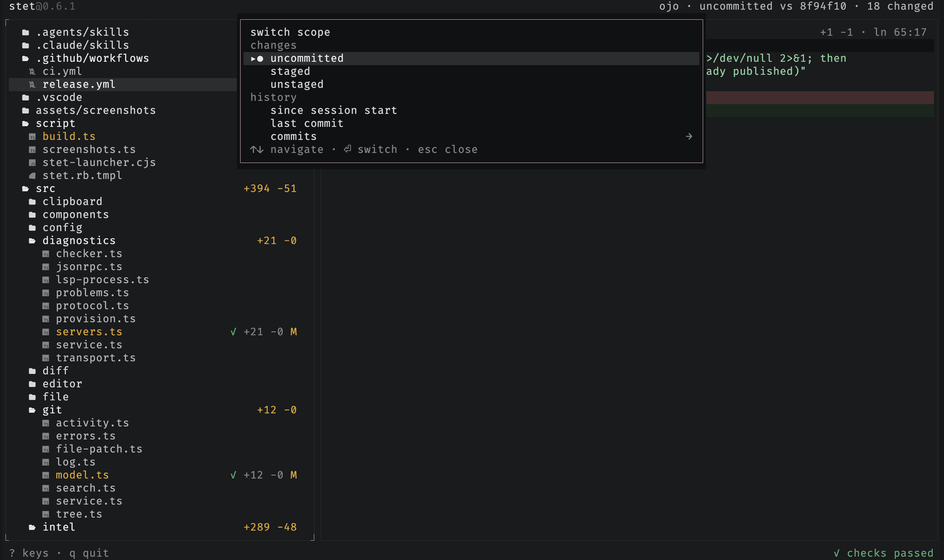Click 'uncommitted vs 8f94f10' header text
Image resolution: width=944 pixels, height=560 pixels.
(773, 6)
